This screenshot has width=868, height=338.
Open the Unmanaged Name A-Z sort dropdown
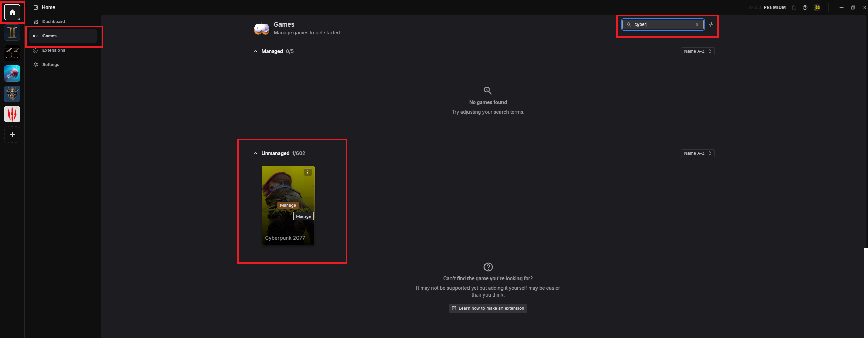click(698, 153)
